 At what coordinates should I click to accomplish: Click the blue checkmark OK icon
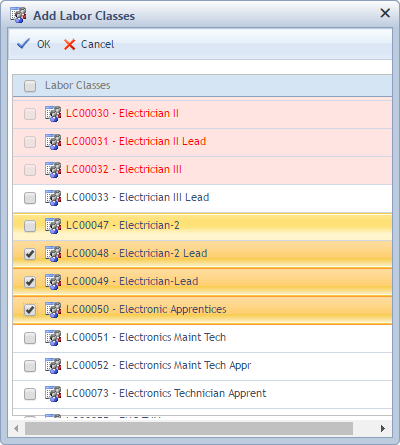click(x=23, y=44)
